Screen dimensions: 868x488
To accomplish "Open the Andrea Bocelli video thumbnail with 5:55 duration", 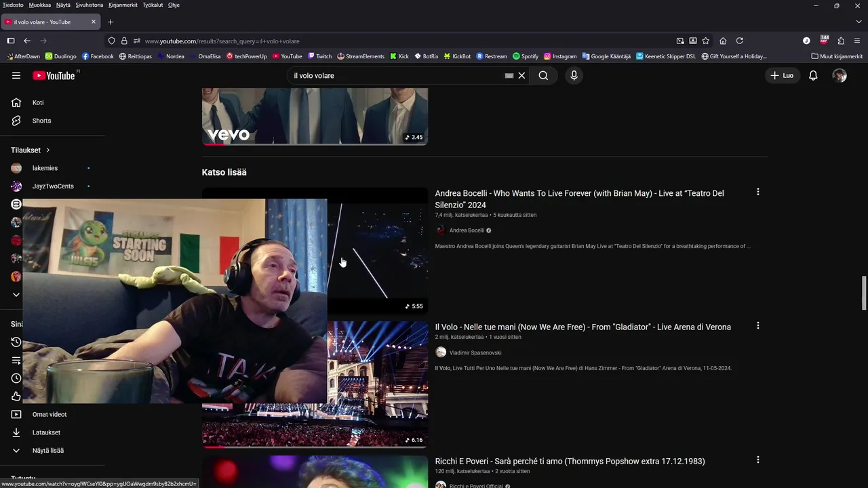I will [x=378, y=251].
